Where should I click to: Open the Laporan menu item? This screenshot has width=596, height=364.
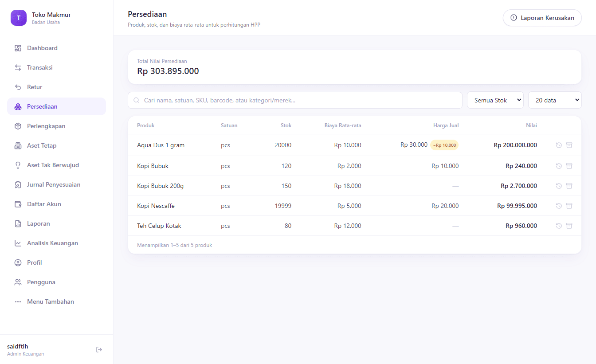56,223
